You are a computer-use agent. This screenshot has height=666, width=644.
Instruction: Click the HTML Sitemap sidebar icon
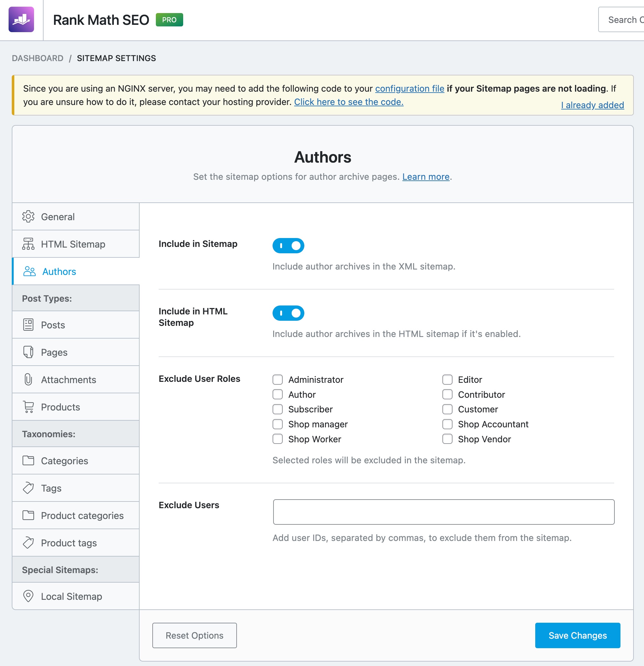coord(29,244)
